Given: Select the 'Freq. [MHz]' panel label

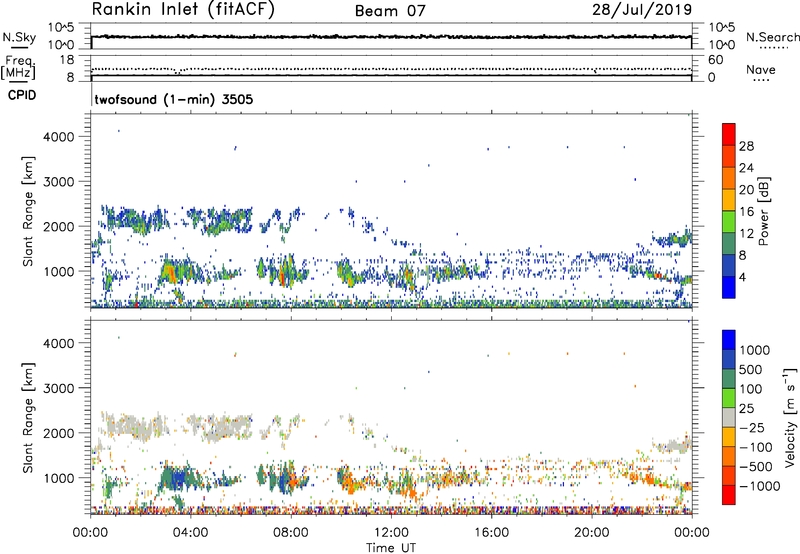Looking at the screenshot, I should 18,67.
